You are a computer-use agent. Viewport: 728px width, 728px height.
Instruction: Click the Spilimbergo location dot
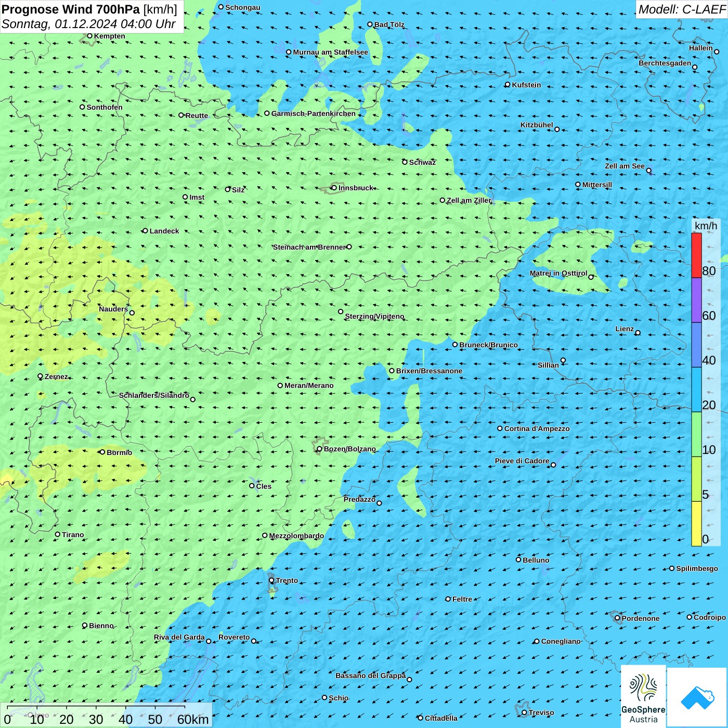pos(672,568)
